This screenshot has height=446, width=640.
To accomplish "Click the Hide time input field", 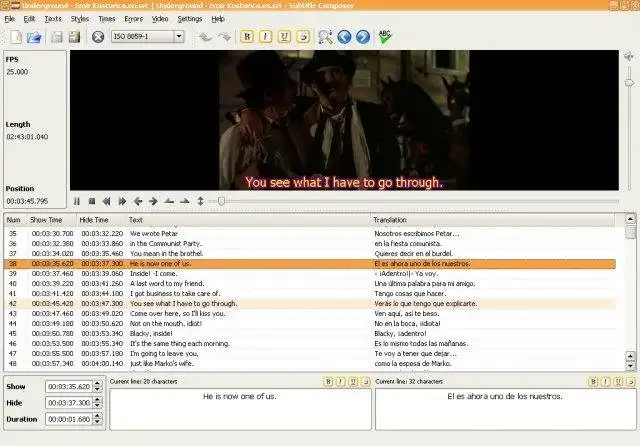I will coord(69,403).
